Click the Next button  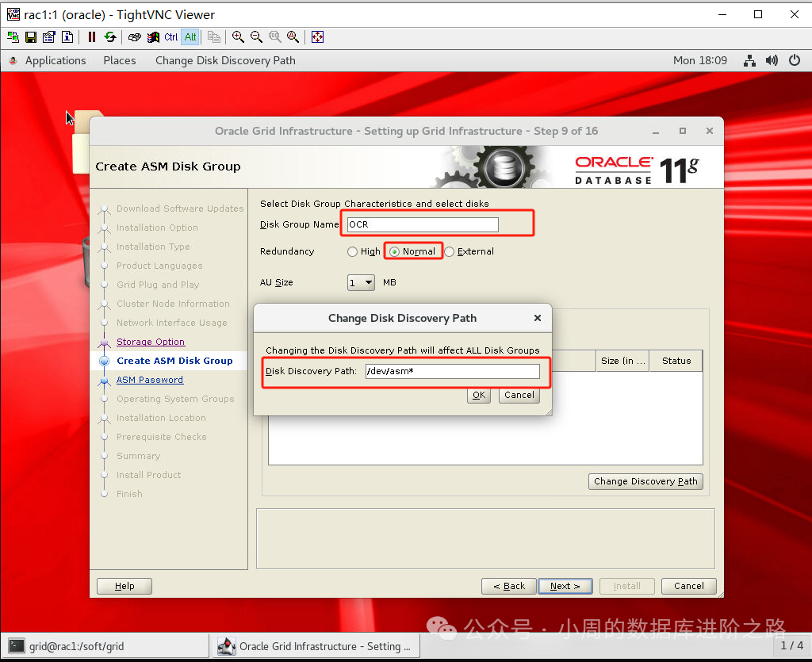(565, 586)
